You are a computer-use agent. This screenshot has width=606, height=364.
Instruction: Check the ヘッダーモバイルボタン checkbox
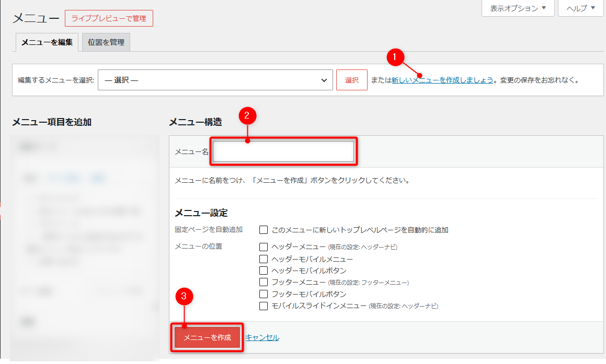(x=264, y=271)
